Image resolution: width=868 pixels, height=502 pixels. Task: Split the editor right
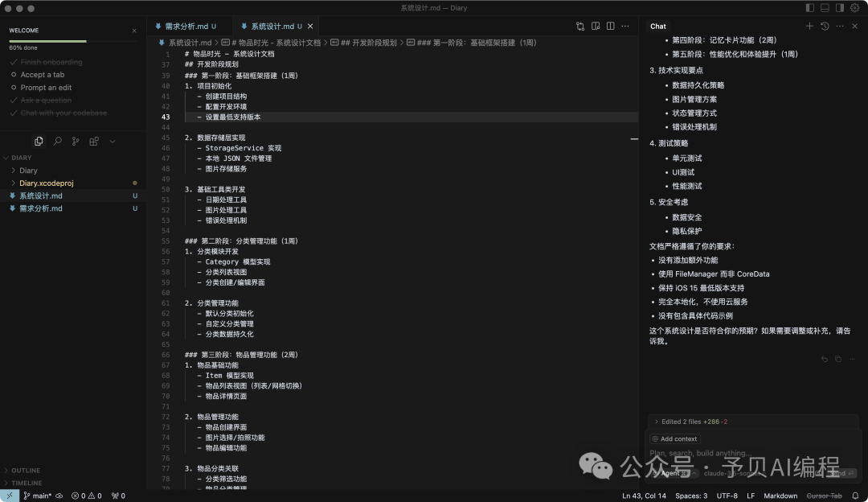click(x=611, y=26)
